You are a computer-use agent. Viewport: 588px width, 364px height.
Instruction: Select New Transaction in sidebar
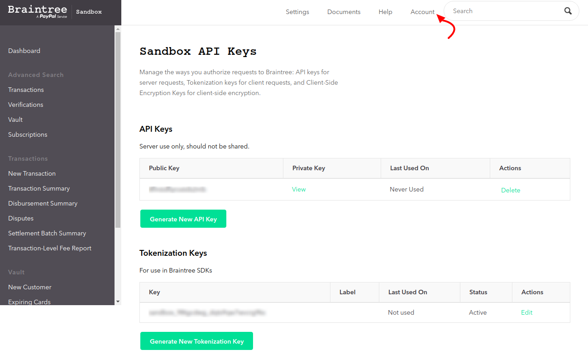(32, 173)
